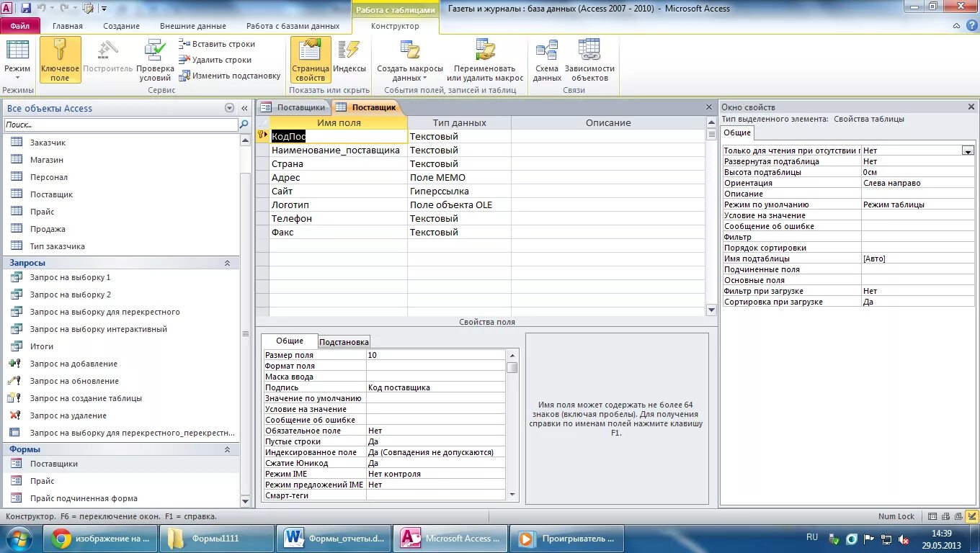The height and width of the screenshot is (553, 980).
Task: Open Зависимости объектов
Action: point(589,60)
